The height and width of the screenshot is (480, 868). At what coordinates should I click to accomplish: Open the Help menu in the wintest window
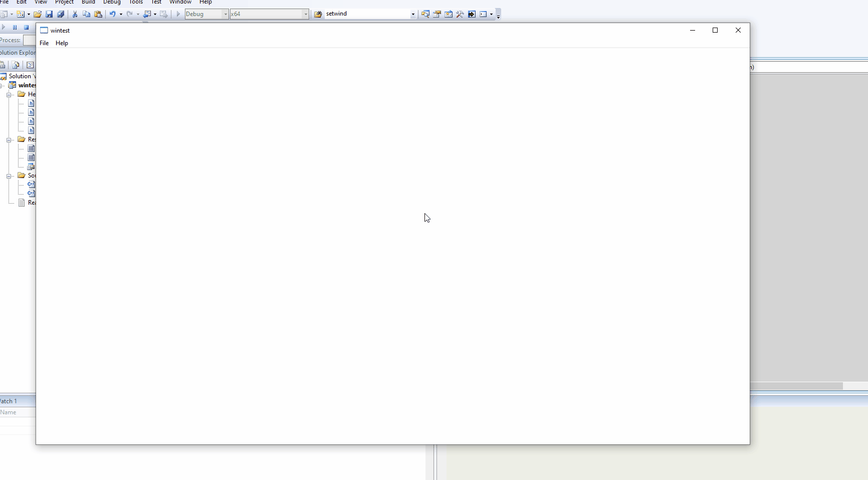coord(62,43)
